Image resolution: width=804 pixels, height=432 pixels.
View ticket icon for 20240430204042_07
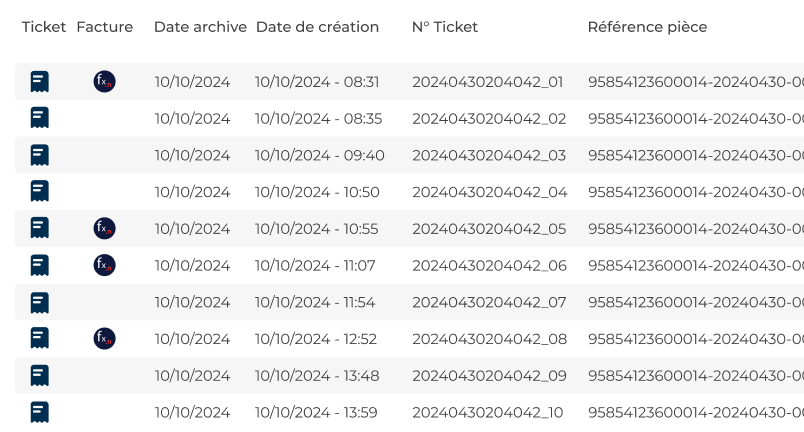pos(39,303)
